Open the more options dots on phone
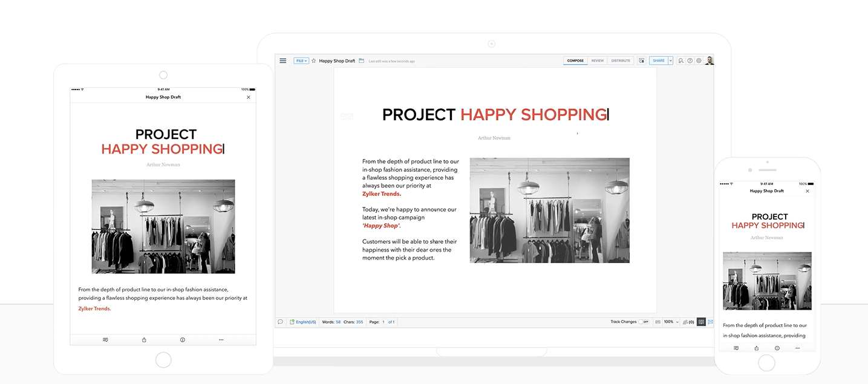Screen dimensions: 868x384 pos(798,348)
